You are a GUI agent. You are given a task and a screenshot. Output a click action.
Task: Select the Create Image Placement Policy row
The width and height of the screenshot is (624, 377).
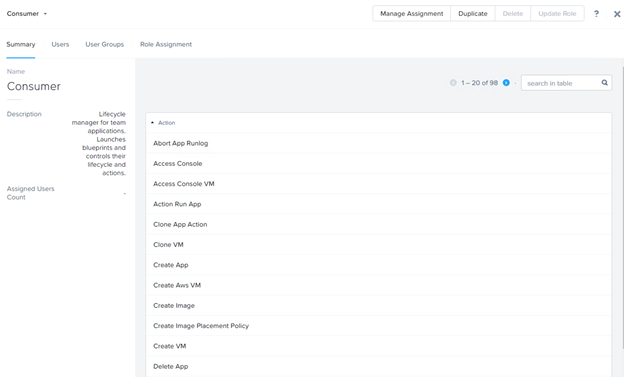pyautogui.click(x=378, y=326)
